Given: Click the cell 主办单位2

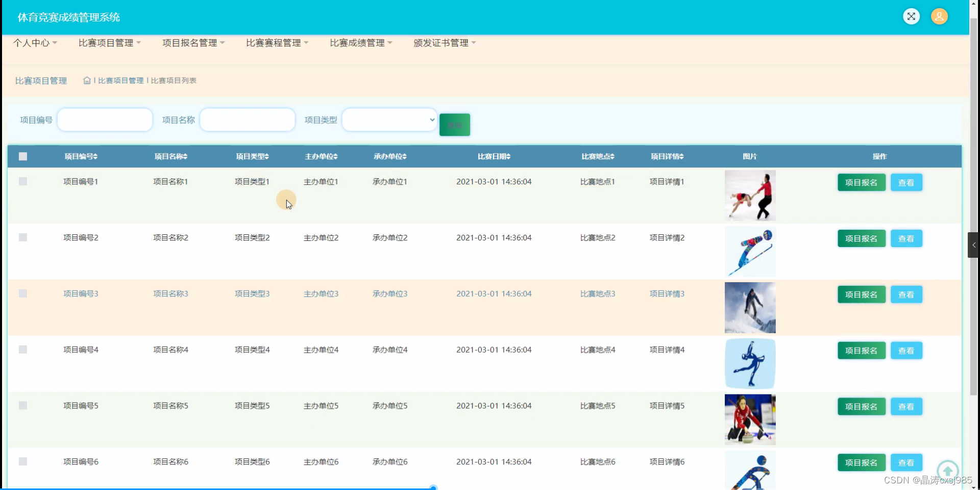Looking at the screenshot, I should click(x=321, y=238).
